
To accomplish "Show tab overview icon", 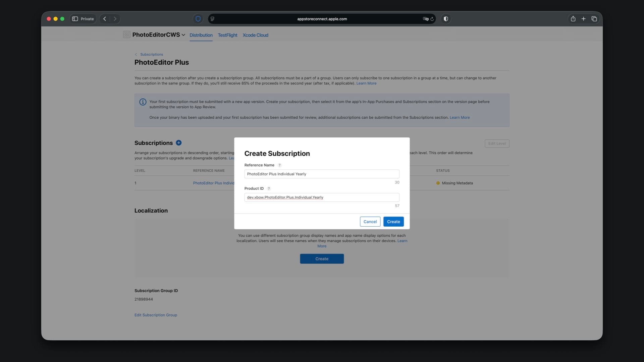I will [594, 19].
